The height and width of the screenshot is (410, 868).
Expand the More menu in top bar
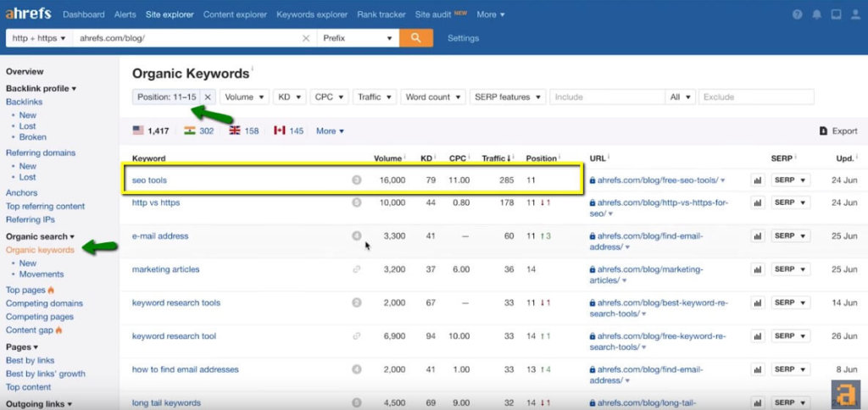pos(491,15)
